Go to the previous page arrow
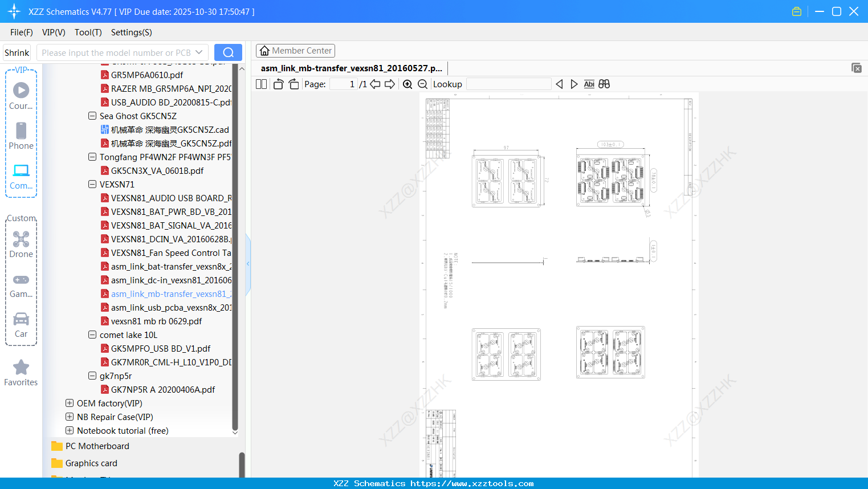The width and height of the screenshot is (868, 489). (x=375, y=84)
